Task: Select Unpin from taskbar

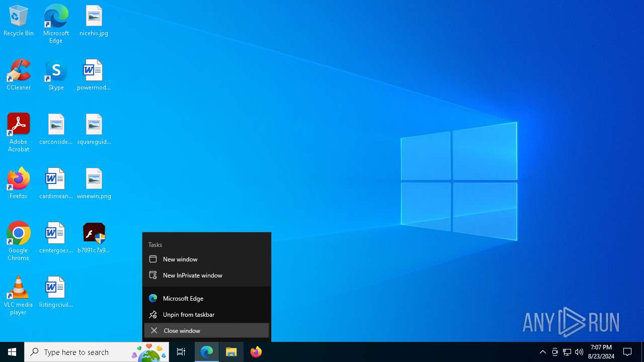Action: coord(207,315)
